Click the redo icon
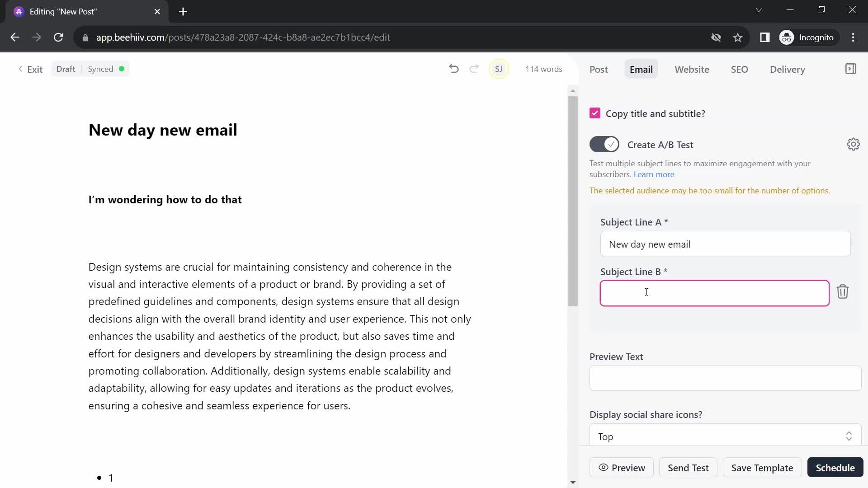The height and width of the screenshot is (488, 868). click(x=475, y=69)
